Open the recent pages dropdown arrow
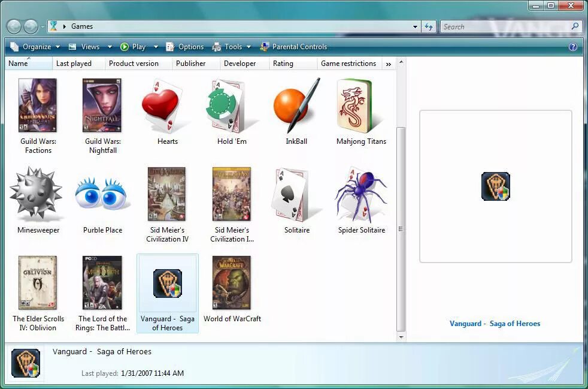This screenshot has width=588, height=389. [x=43, y=26]
